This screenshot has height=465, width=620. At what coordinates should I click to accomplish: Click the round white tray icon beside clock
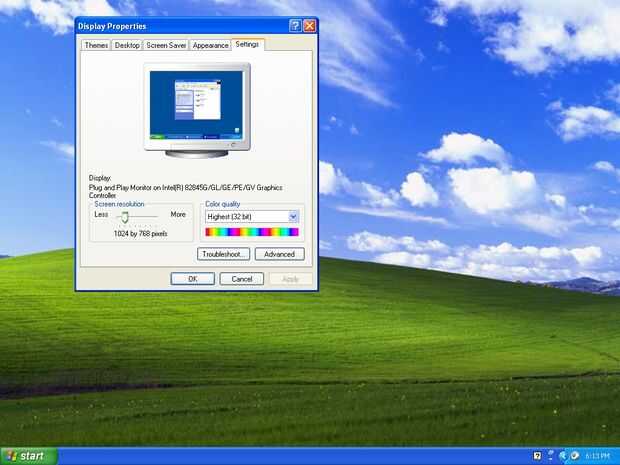coord(575,456)
